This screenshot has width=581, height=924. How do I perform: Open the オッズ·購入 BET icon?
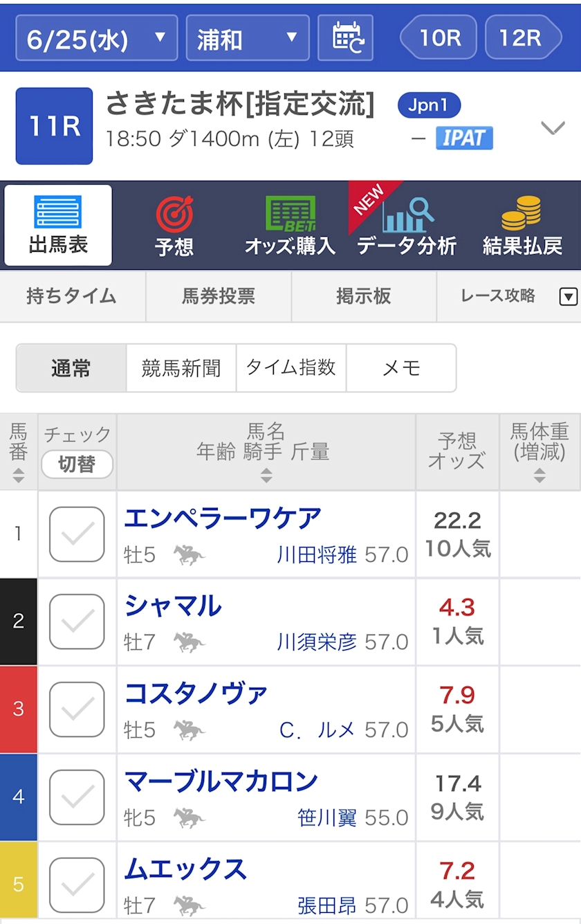click(290, 214)
